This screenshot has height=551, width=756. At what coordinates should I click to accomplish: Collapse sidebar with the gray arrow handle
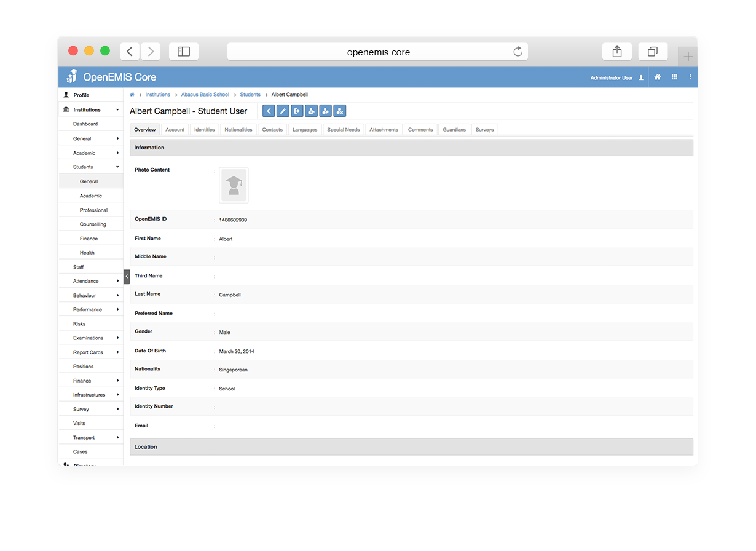(127, 277)
